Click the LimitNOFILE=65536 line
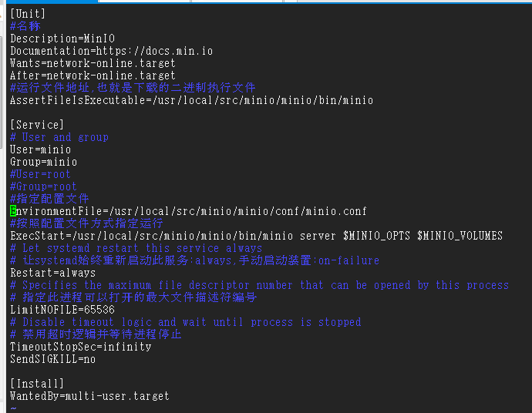 pyautogui.click(x=62, y=310)
